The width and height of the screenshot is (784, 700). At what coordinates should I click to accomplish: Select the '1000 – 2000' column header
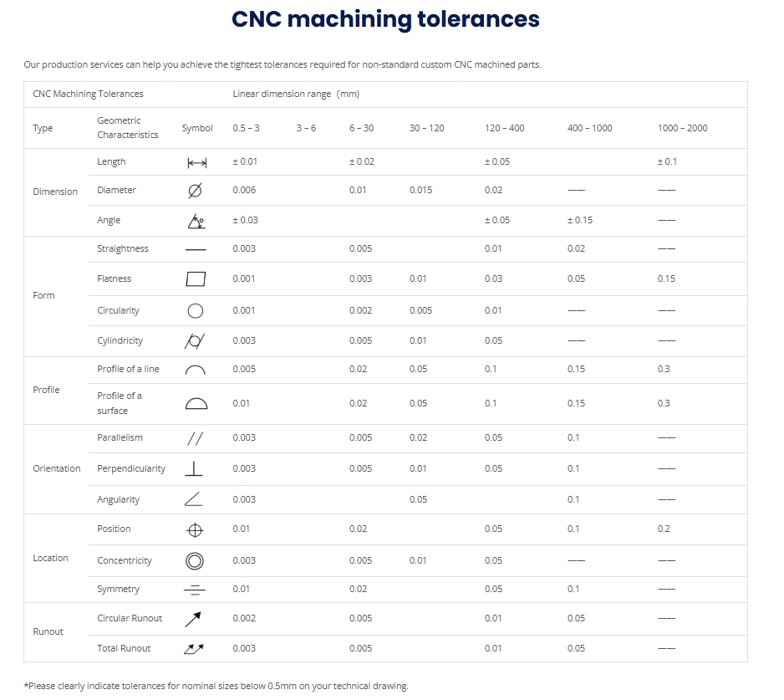[682, 128]
